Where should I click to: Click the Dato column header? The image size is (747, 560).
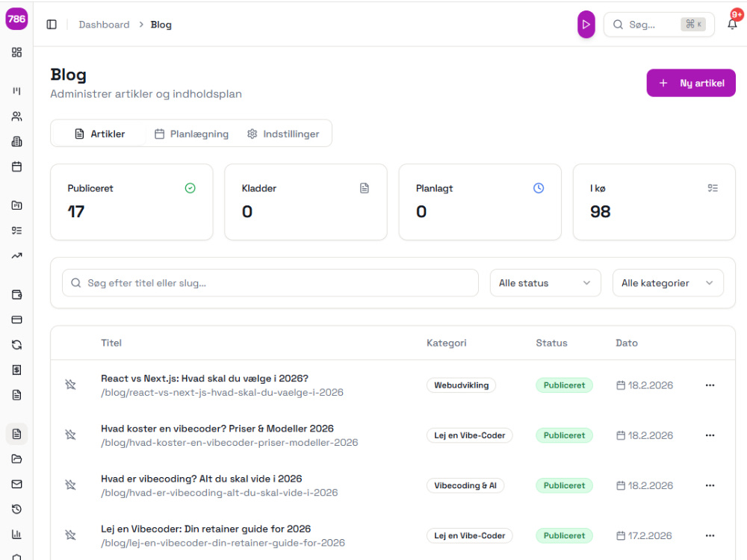coord(627,343)
